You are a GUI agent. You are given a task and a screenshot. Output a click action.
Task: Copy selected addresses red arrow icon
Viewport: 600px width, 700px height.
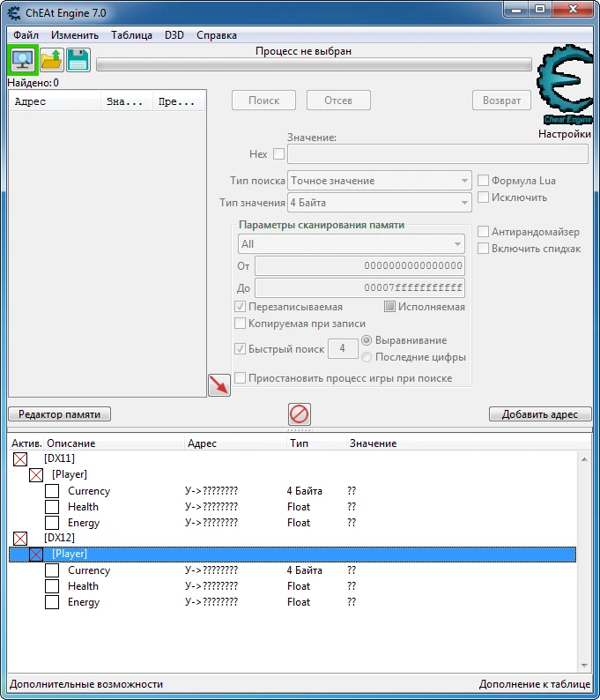point(219,384)
